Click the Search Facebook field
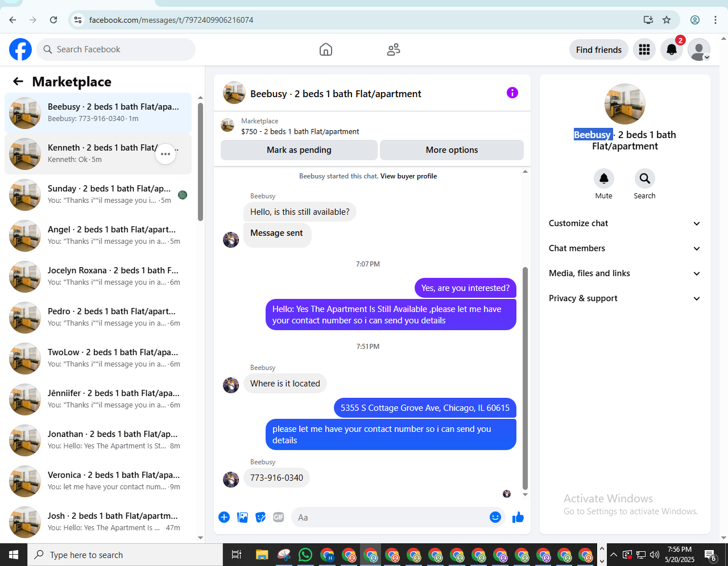 (x=116, y=49)
